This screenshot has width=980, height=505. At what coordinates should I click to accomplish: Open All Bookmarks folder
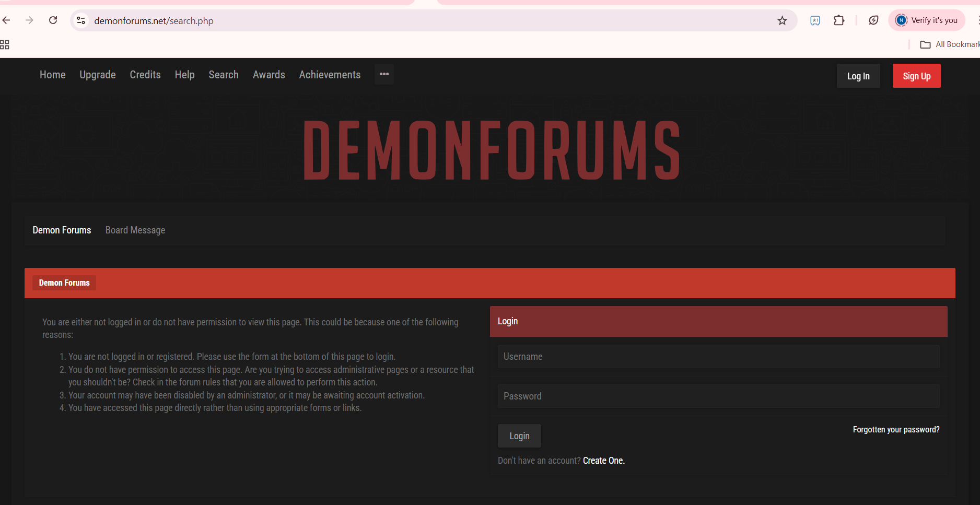949,44
